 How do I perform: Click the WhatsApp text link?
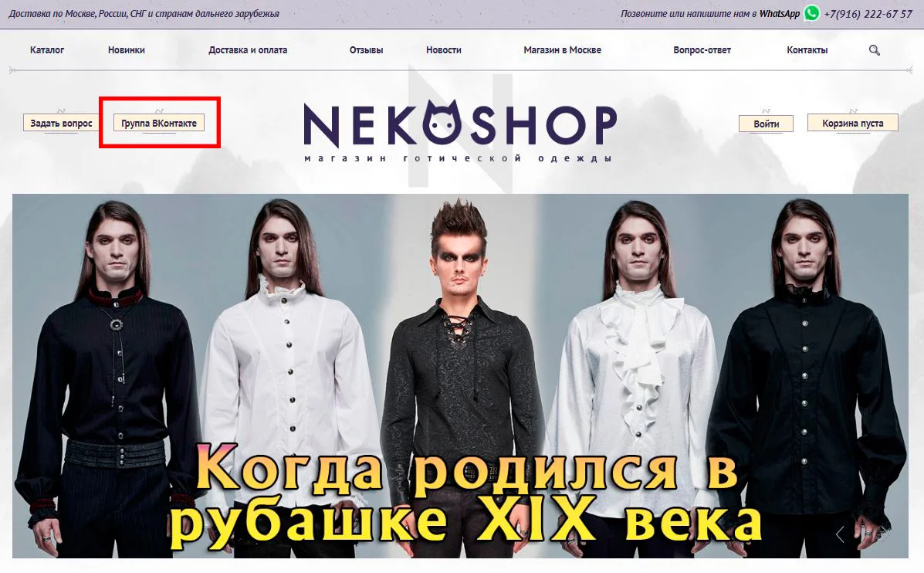[x=780, y=14]
